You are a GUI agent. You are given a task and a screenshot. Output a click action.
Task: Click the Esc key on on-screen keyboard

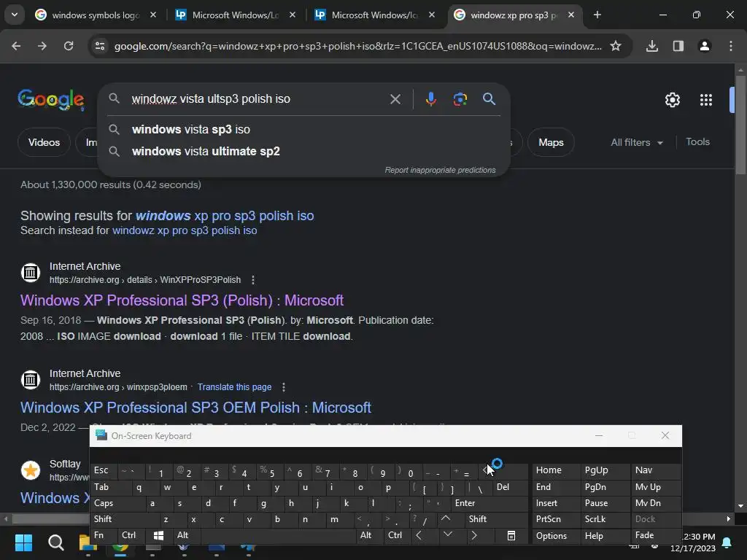[104, 470]
